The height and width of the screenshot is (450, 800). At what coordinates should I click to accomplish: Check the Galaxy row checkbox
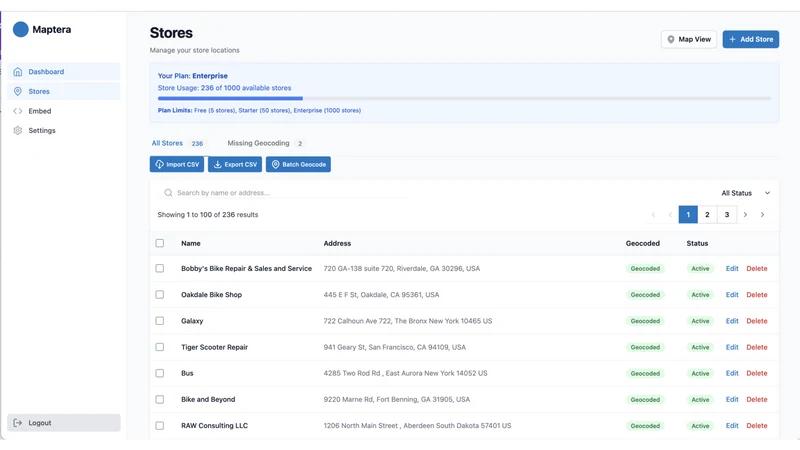160,321
